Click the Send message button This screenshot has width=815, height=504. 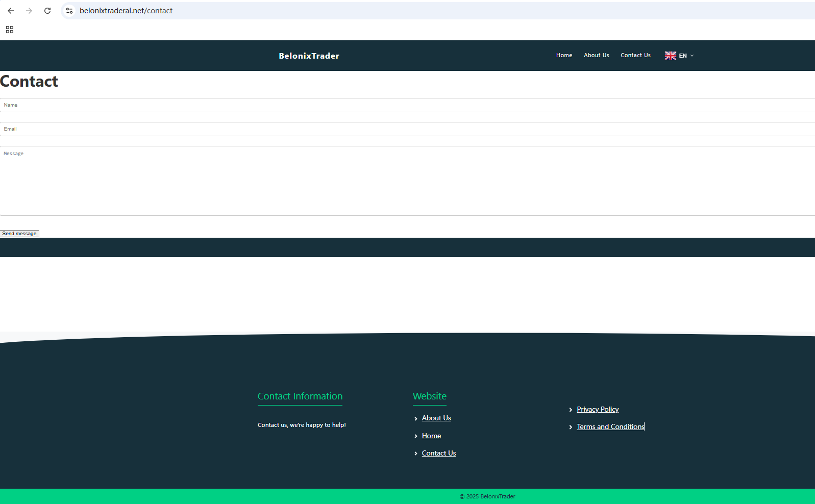tap(19, 234)
